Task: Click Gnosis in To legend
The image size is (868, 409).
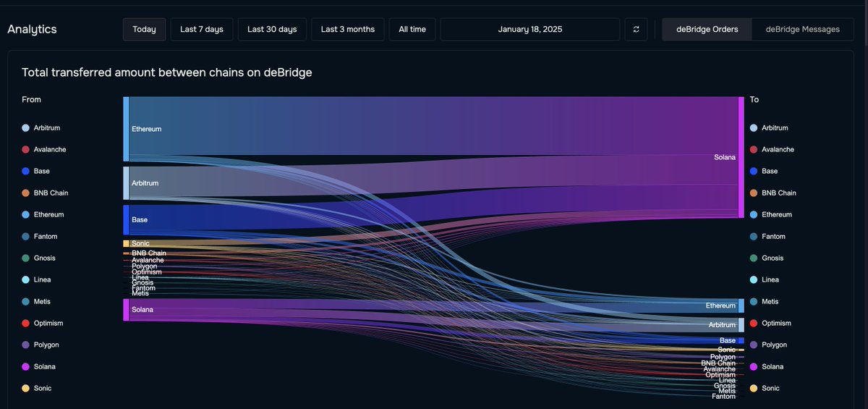Action: pos(767,258)
